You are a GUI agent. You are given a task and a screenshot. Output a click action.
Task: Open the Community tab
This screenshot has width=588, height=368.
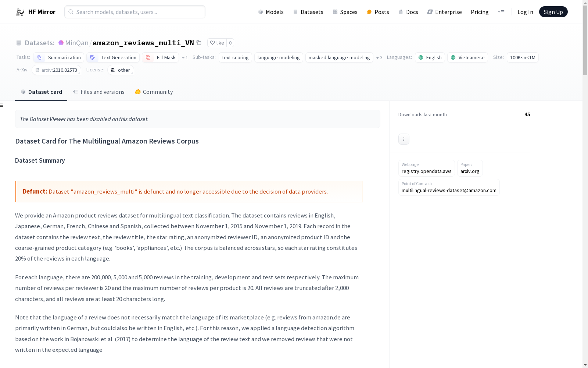click(154, 92)
